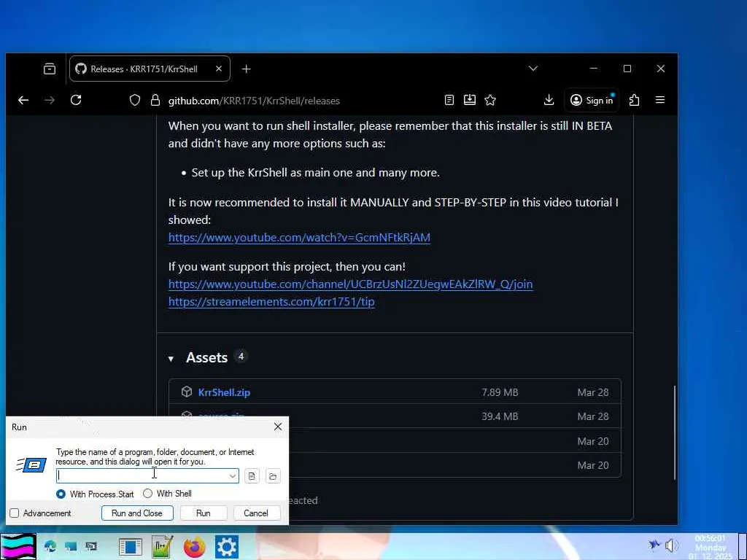Close the Run dialog with X
This screenshot has height=560, width=747.
(278, 427)
